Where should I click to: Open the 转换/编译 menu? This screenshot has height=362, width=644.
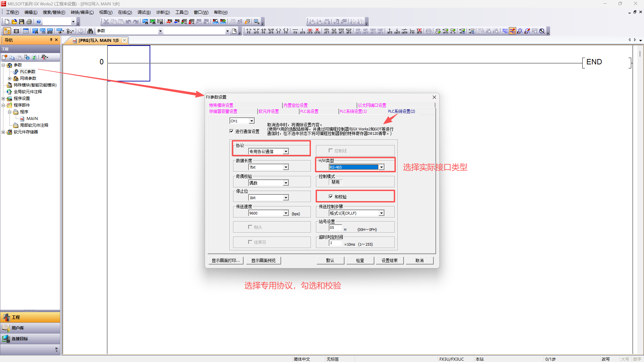tap(82, 12)
